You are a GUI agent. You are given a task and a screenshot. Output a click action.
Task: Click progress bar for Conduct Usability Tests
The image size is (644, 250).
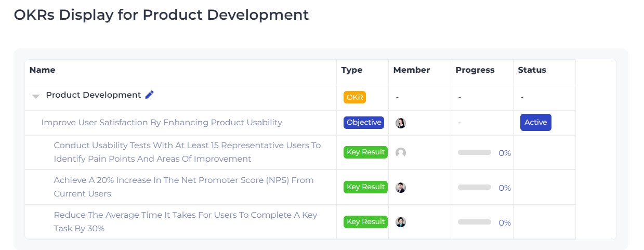(474, 153)
